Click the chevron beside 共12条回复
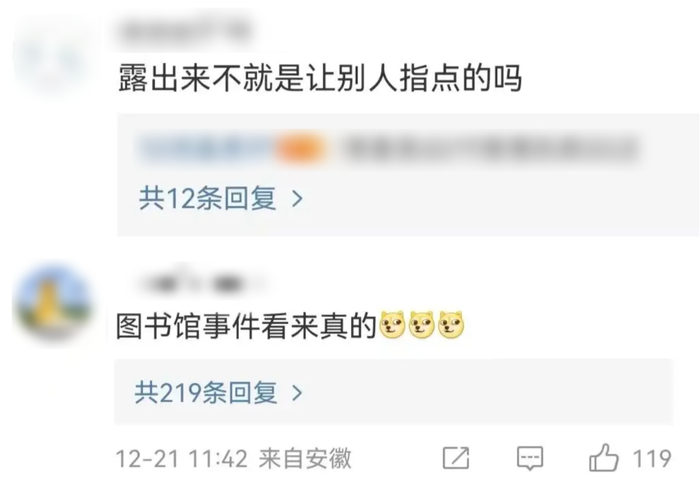700x482 pixels. click(297, 199)
